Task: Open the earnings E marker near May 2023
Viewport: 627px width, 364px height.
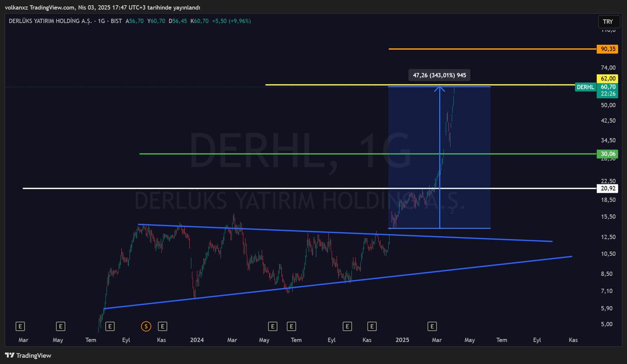Action: click(x=60, y=325)
